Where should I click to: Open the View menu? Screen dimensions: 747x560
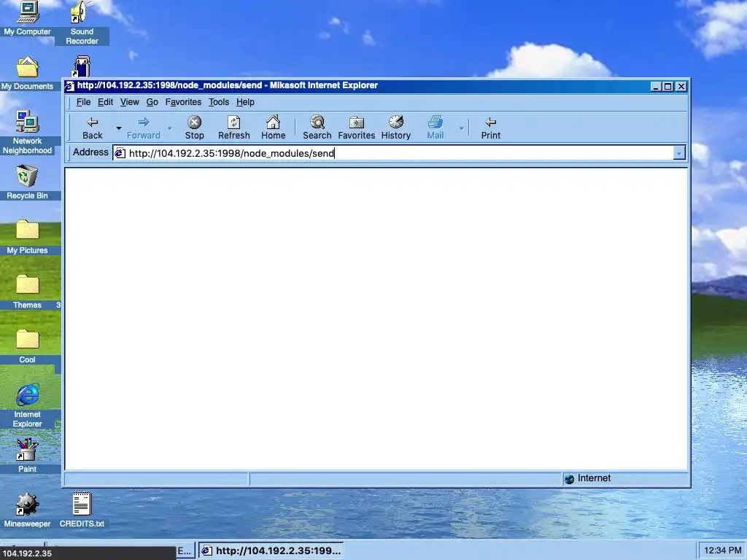[130, 102]
